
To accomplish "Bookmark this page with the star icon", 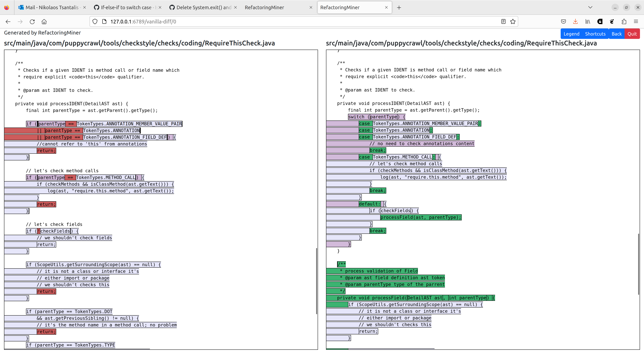I will (x=513, y=21).
